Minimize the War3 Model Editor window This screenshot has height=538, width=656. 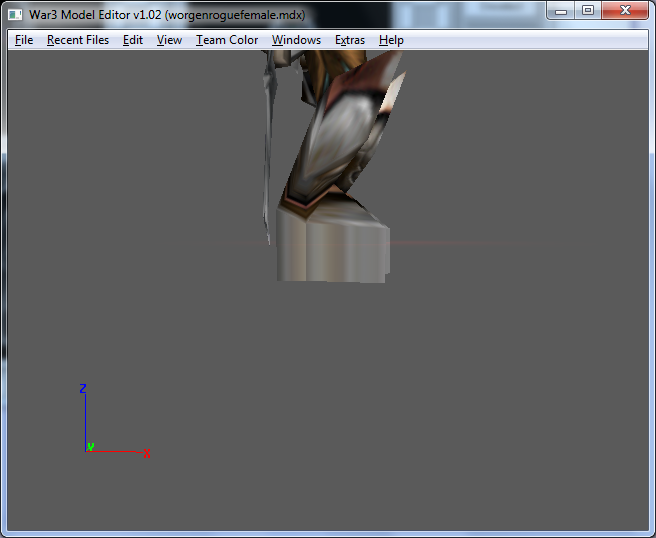pyautogui.click(x=561, y=11)
